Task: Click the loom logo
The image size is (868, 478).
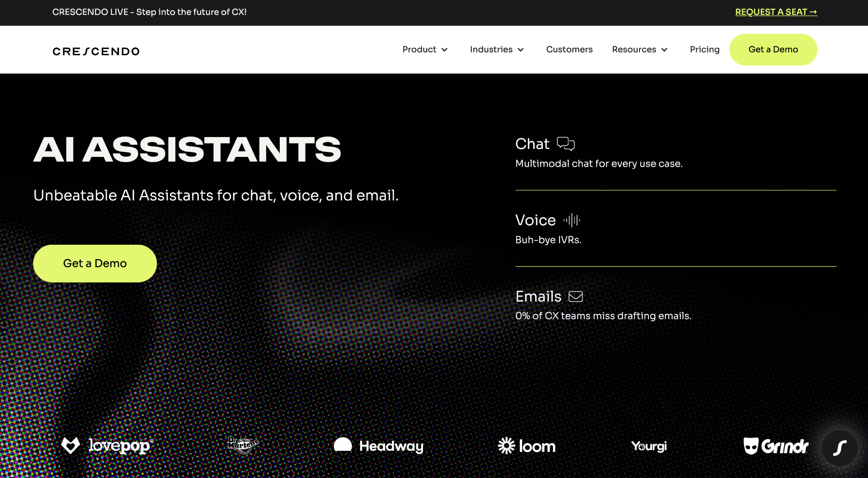Action: 527,446
